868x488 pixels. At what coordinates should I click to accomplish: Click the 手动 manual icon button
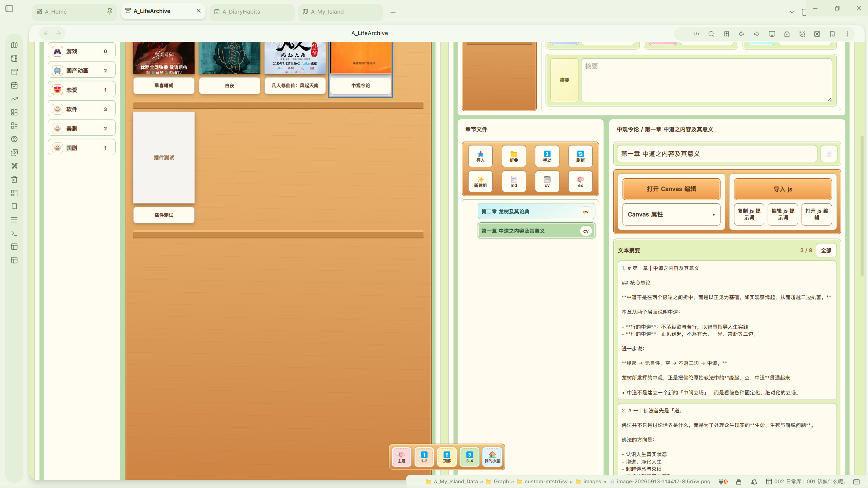547,156
